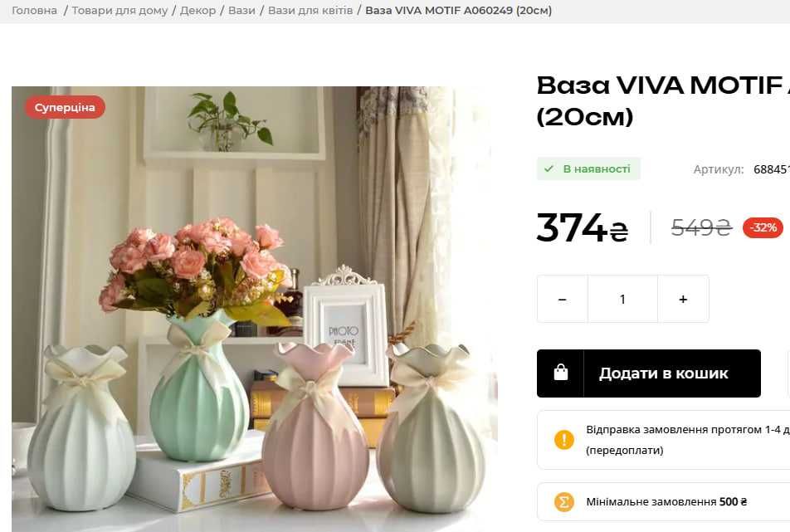Increase quantity with the plus button

(683, 300)
